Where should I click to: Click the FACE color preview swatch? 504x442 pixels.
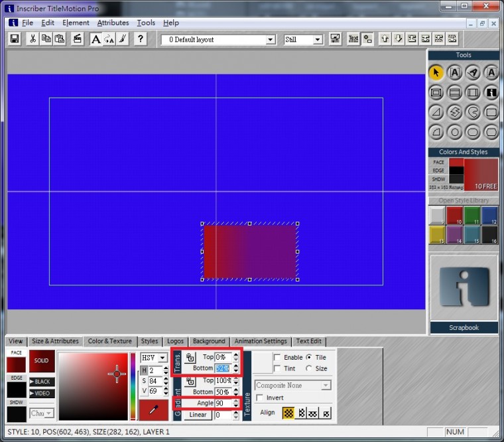[x=16, y=365]
